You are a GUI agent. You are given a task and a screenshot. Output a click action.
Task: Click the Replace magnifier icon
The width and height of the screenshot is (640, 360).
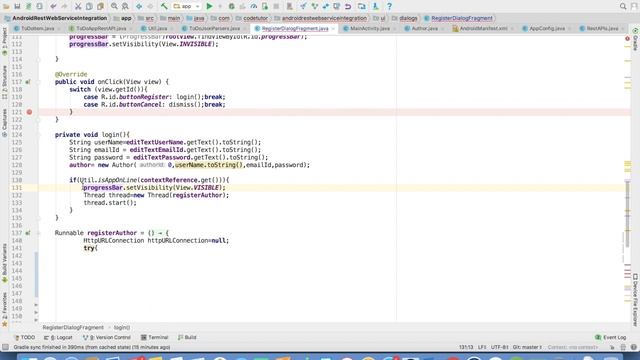[x=125, y=7]
